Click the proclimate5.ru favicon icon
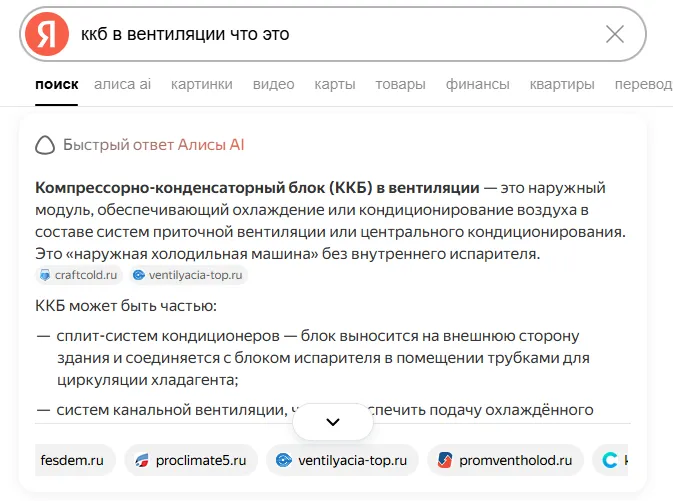The width and height of the screenshot is (673, 501). [142, 460]
